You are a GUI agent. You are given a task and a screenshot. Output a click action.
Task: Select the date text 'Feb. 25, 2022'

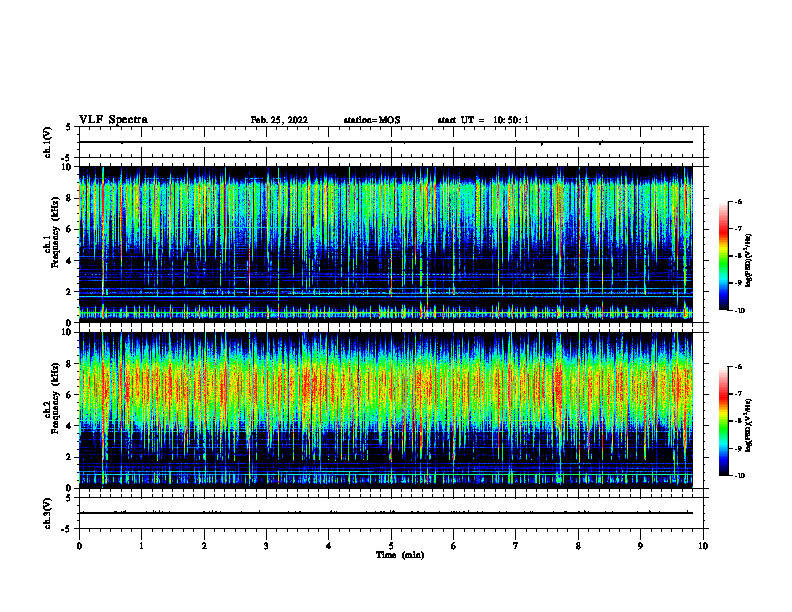pyautogui.click(x=279, y=120)
